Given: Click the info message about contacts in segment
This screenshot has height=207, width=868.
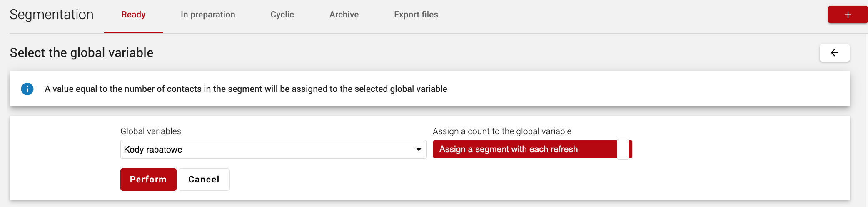Looking at the screenshot, I should (x=246, y=89).
